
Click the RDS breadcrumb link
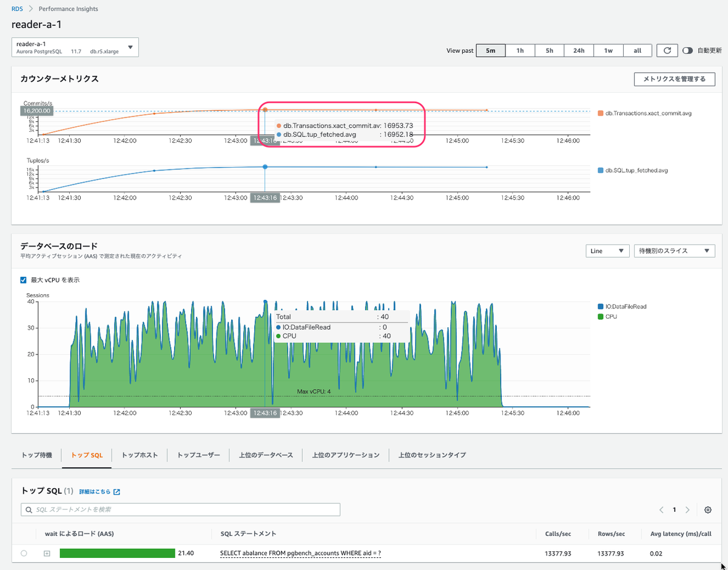17,9
